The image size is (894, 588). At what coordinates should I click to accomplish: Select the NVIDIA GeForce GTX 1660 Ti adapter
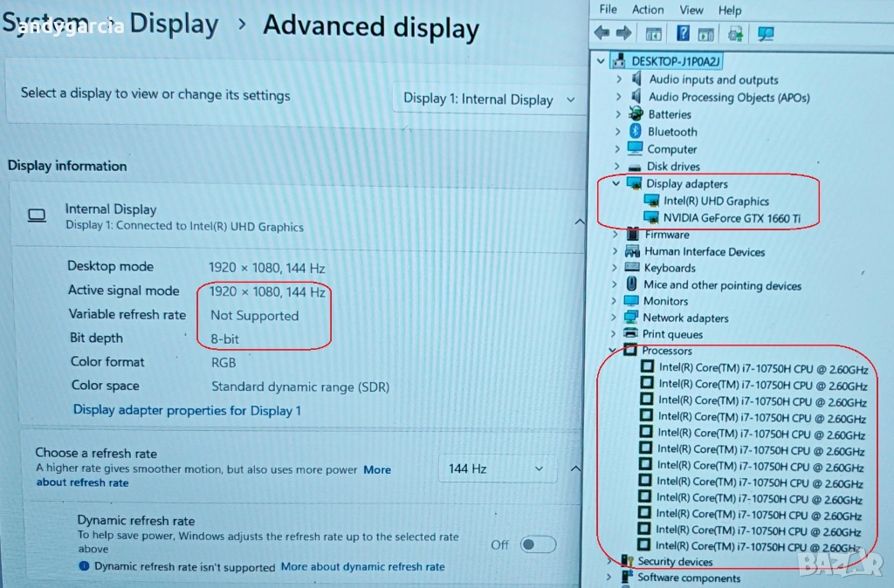[731, 218]
